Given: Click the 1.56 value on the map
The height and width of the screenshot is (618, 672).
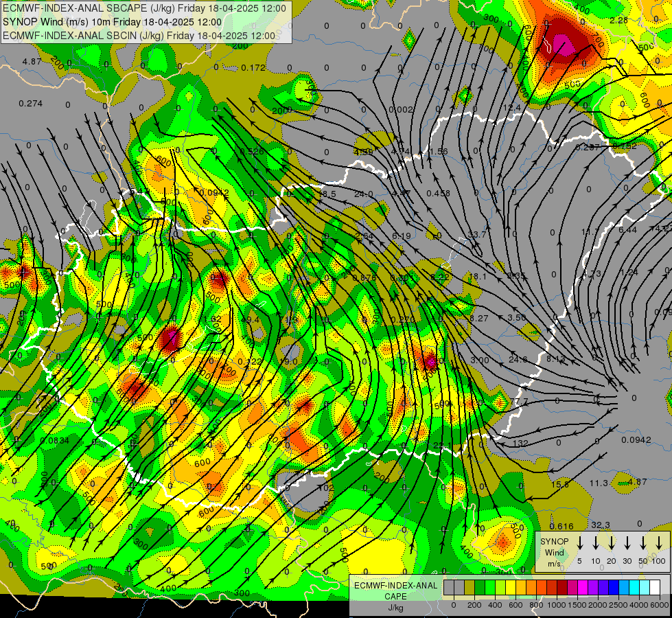Looking at the screenshot, I should pyautogui.click(x=439, y=151).
